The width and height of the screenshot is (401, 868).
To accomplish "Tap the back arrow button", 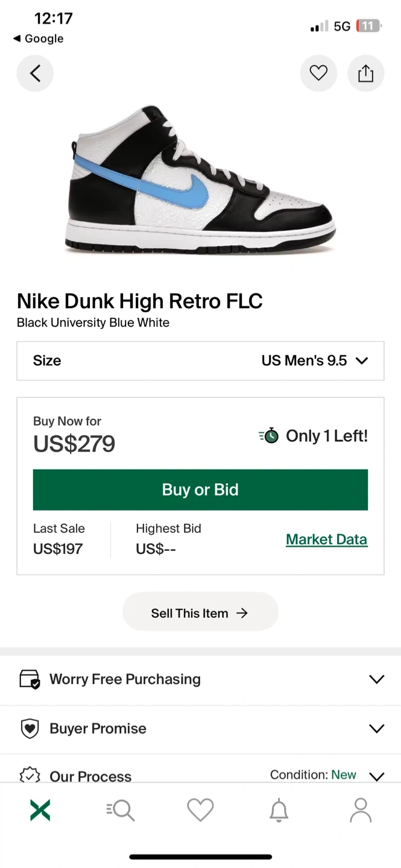I will click(x=35, y=74).
